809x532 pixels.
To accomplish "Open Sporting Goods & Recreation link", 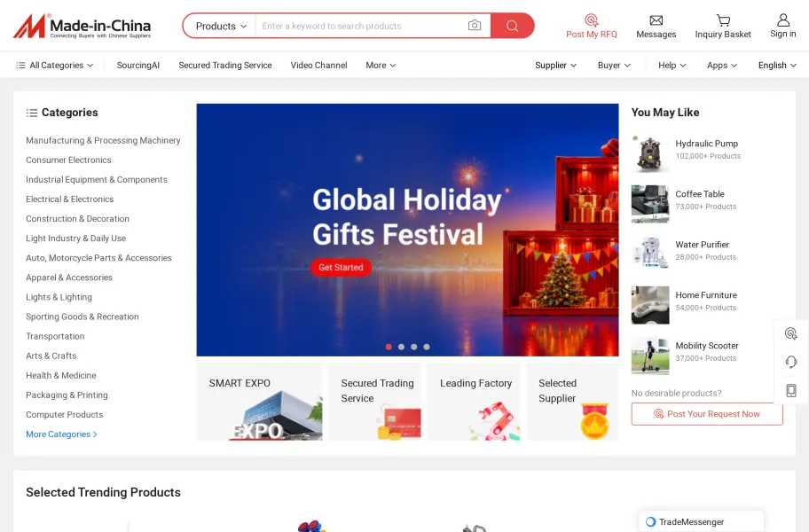I will pos(82,317).
